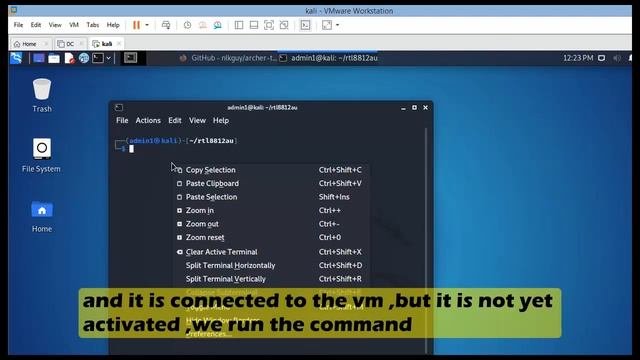Image resolution: width=640 pixels, height=360 pixels.
Task: Select Zoom out from context menu
Action: 270,224
